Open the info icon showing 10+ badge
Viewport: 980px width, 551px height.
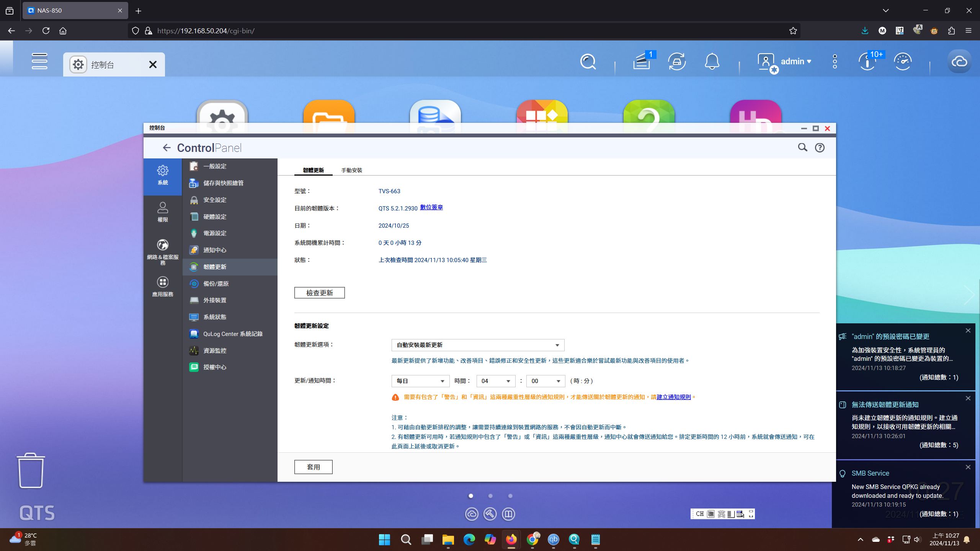(868, 62)
